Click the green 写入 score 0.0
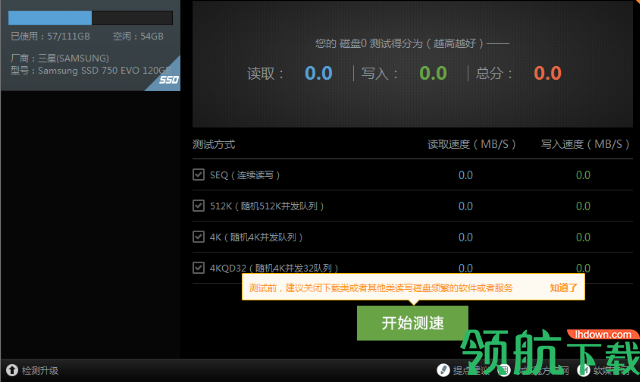 pos(433,73)
